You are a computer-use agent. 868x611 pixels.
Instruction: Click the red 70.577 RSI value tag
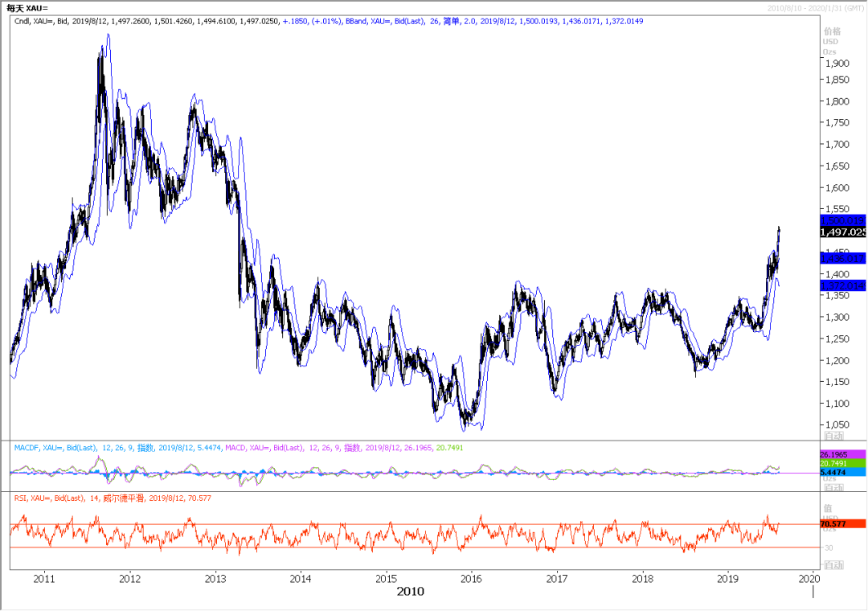842,523
